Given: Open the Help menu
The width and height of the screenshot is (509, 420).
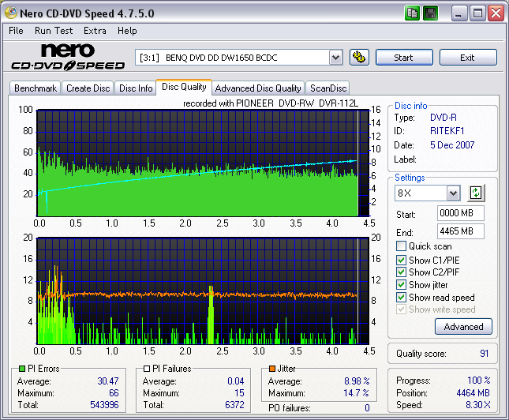Looking at the screenshot, I should pos(127,31).
